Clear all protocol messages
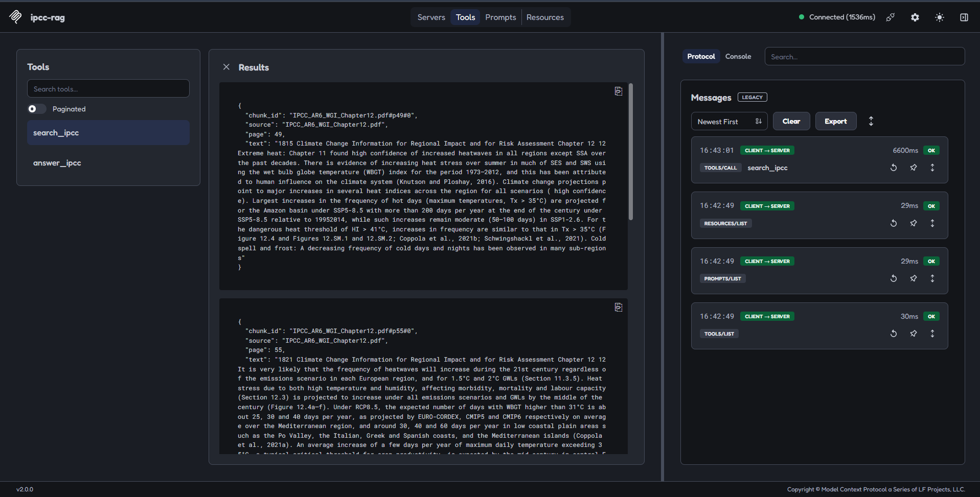Viewport: 980px width, 497px height. (x=791, y=121)
